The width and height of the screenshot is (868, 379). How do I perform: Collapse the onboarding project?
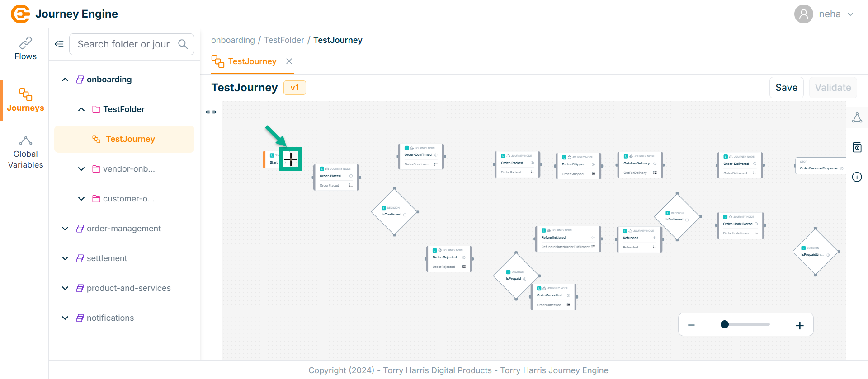65,80
